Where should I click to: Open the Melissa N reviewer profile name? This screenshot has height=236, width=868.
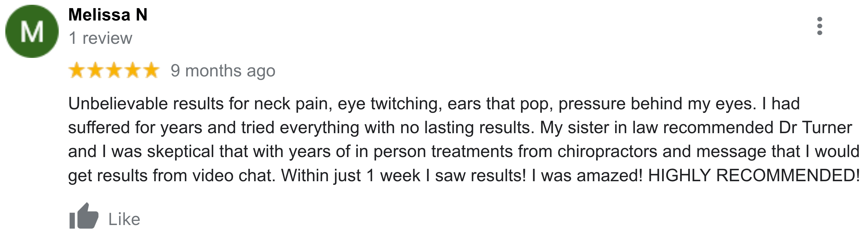tap(108, 15)
